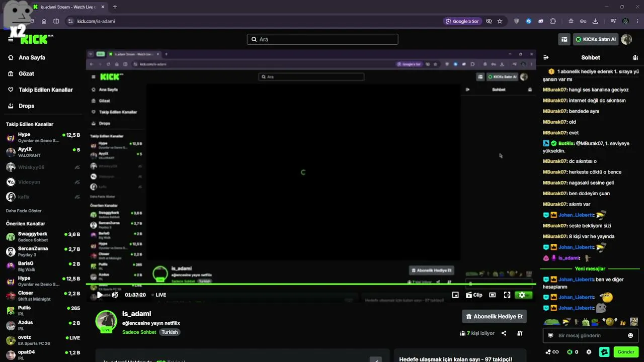
Task: Open the Gözat browse page
Action: pyautogui.click(x=26, y=73)
